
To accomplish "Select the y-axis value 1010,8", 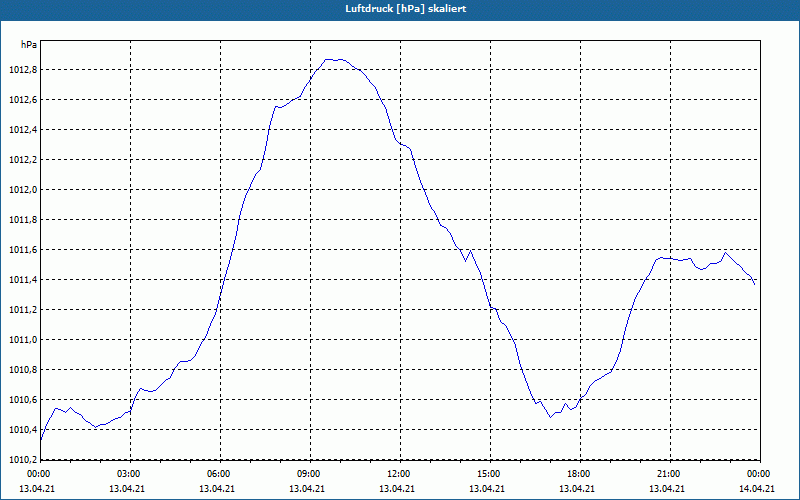I will click(x=23, y=370).
